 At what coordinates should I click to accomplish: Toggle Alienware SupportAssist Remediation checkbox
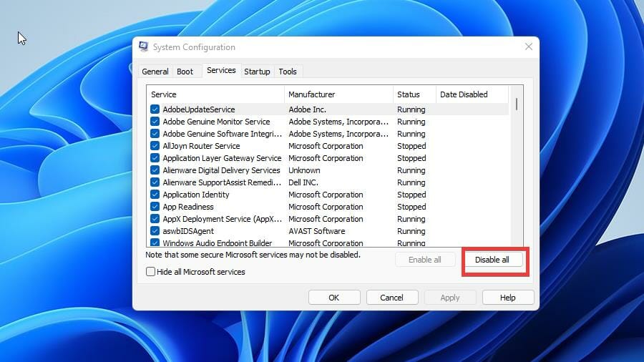(x=155, y=182)
